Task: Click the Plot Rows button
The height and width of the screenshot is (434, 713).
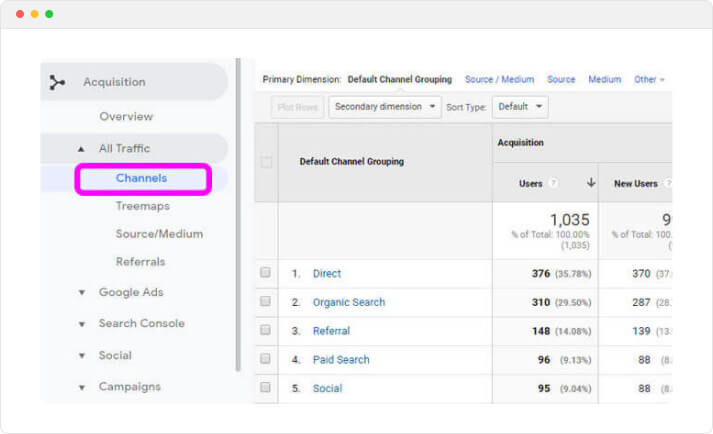Action: tap(297, 107)
